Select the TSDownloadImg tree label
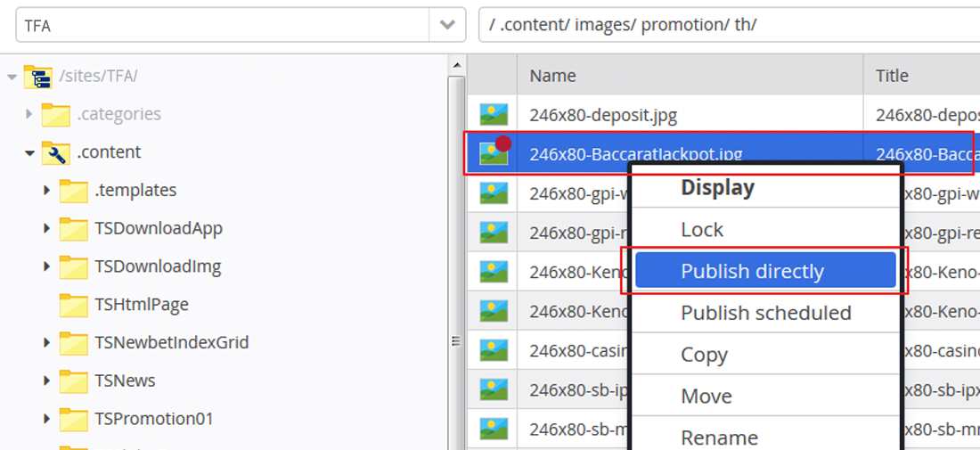980x450 pixels. [x=158, y=267]
